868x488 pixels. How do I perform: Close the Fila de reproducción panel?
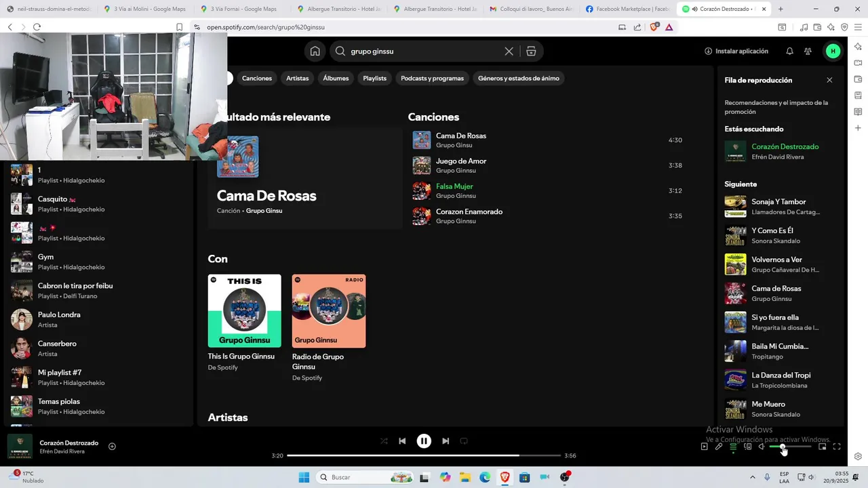coord(829,80)
